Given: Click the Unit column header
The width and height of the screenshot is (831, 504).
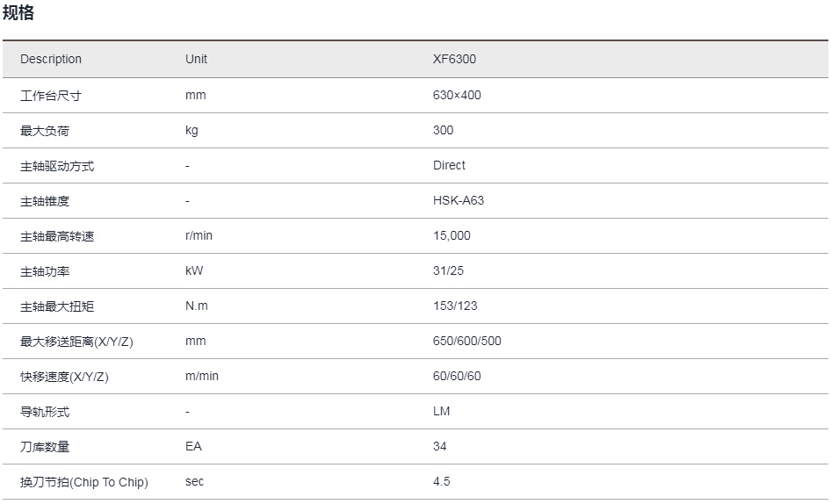Looking at the screenshot, I should pyautogui.click(x=196, y=59).
